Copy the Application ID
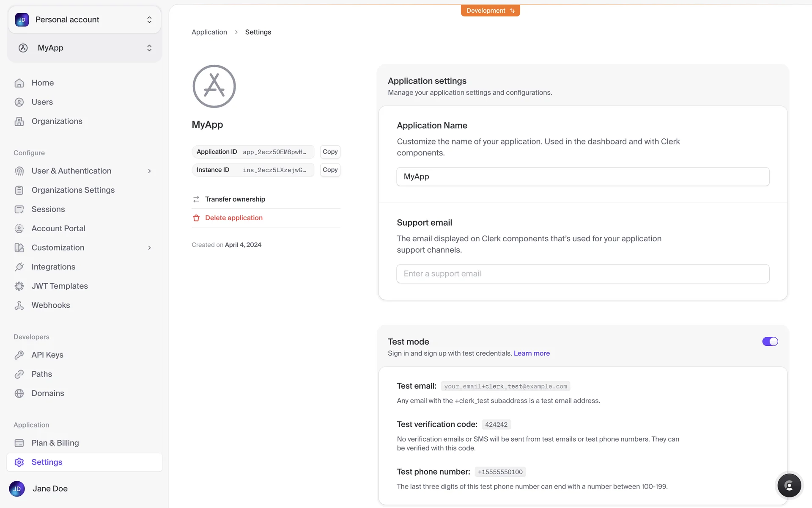Viewport: 812px width, 508px height. [330, 152]
